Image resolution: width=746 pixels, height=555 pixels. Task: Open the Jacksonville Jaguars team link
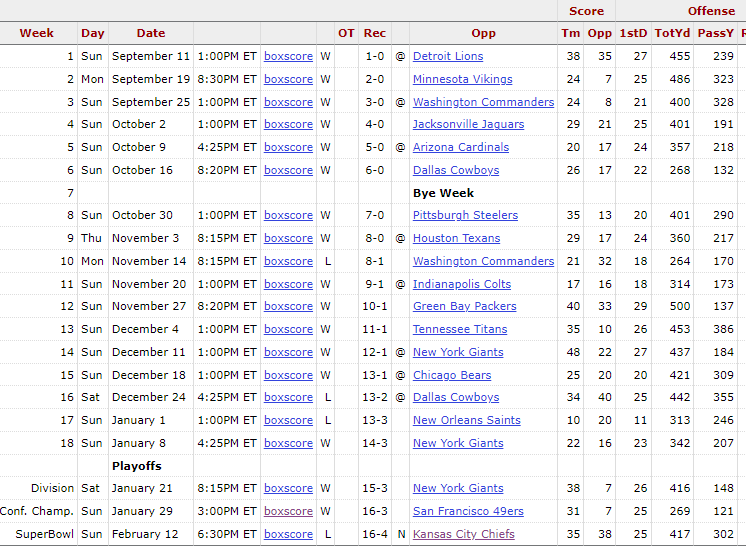point(468,124)
